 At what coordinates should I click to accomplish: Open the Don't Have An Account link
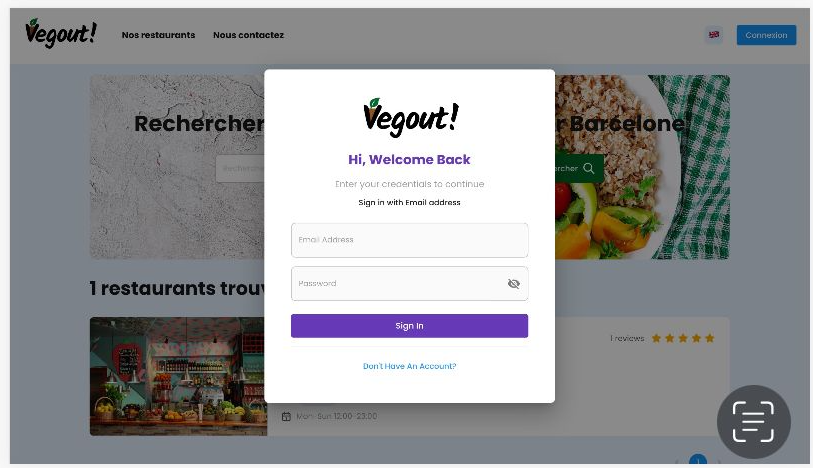point(410,366)
